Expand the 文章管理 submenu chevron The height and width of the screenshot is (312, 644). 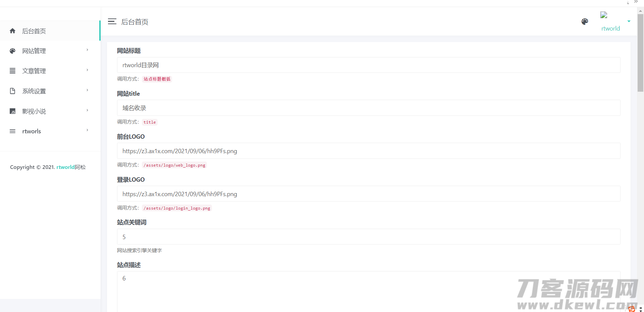tap(87, 70)
